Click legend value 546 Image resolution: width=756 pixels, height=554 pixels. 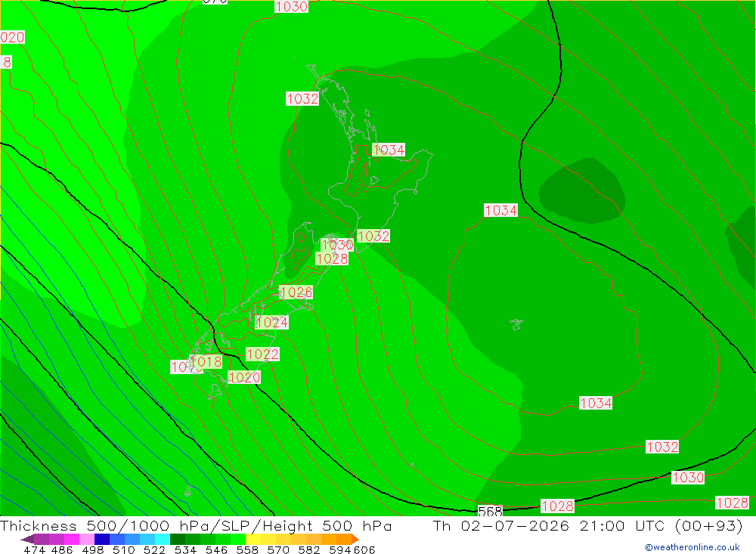(216, 549)
